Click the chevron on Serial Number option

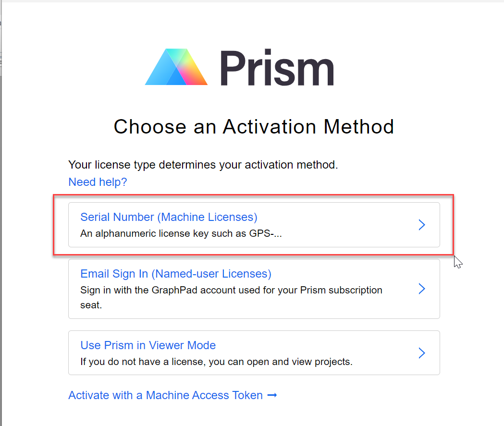click(x=422, y=225)
